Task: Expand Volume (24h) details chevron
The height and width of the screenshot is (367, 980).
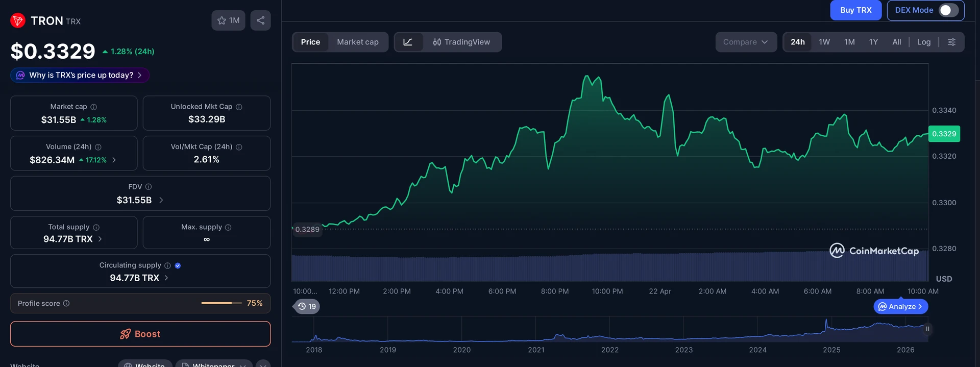Action: point(114,160)
